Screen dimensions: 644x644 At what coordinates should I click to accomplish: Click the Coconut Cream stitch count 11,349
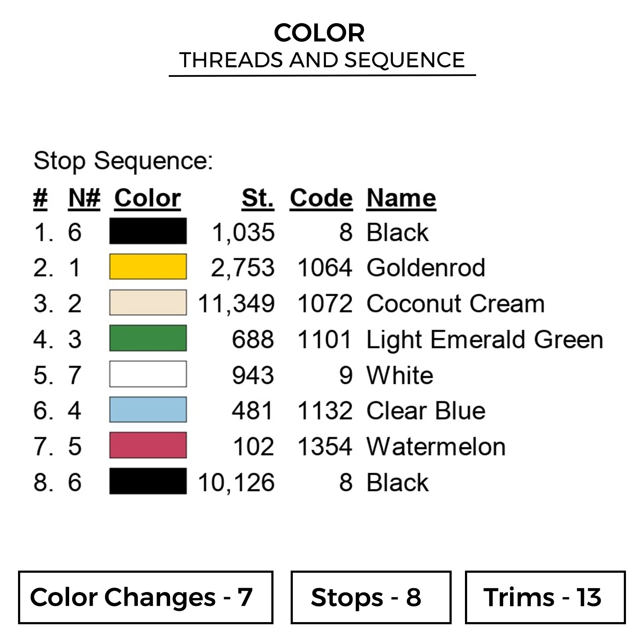pos(236,304)
